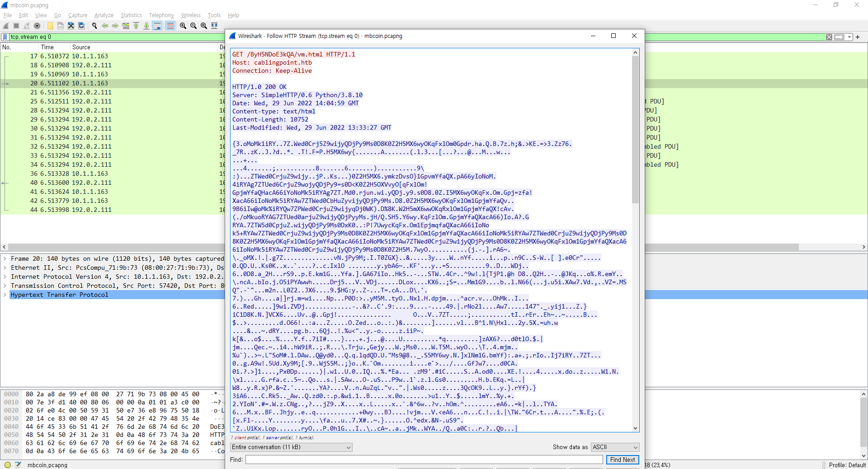
Task: Go forward in packet history arrow
Action: (115, 26)
